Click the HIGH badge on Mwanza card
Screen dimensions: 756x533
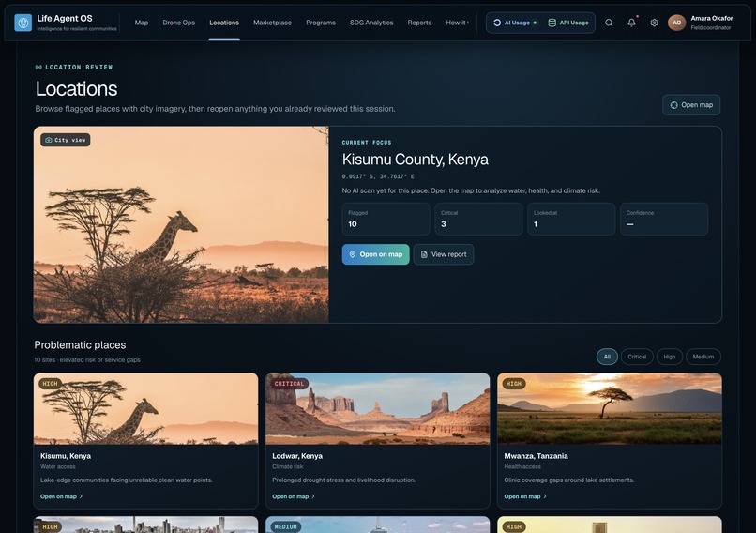click(514, 384)
